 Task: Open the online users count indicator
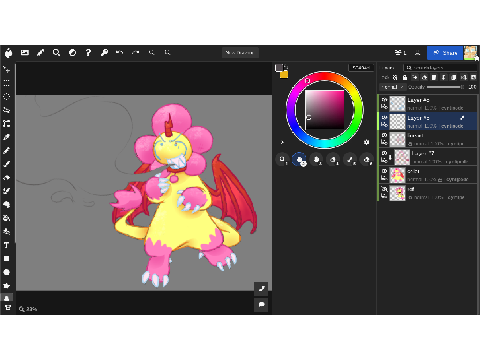coord(400,53)
